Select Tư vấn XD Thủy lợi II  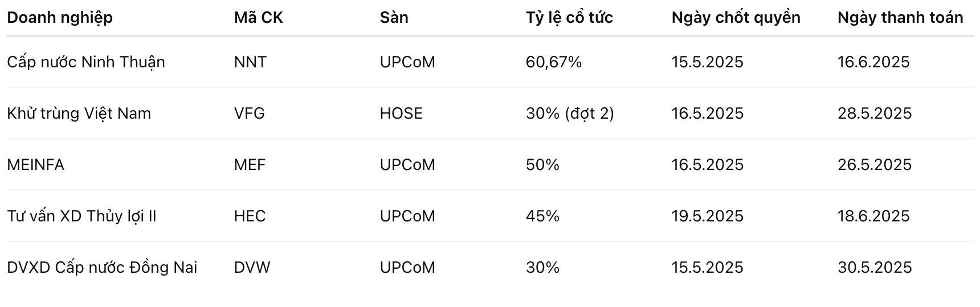[81, 216]
